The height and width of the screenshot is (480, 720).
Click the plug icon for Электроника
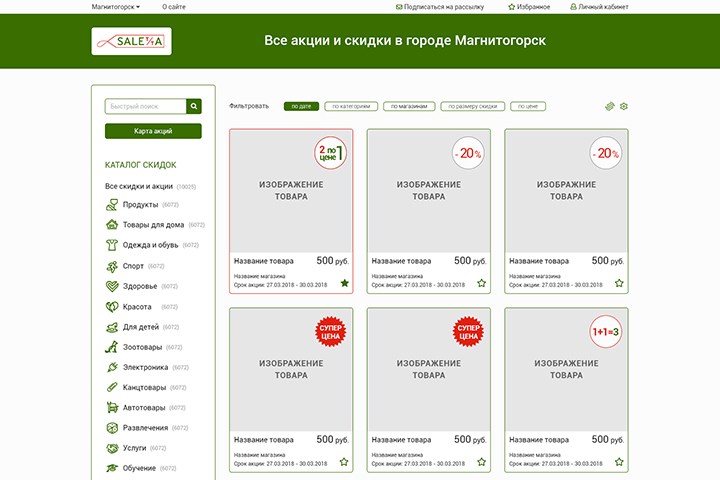click(112, 367)
